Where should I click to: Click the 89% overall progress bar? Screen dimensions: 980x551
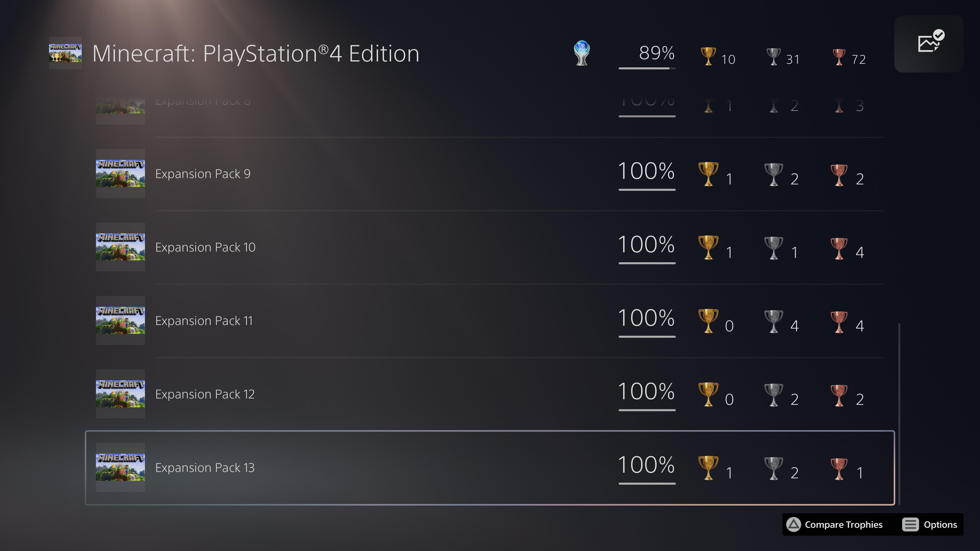[x=647, y=68]
